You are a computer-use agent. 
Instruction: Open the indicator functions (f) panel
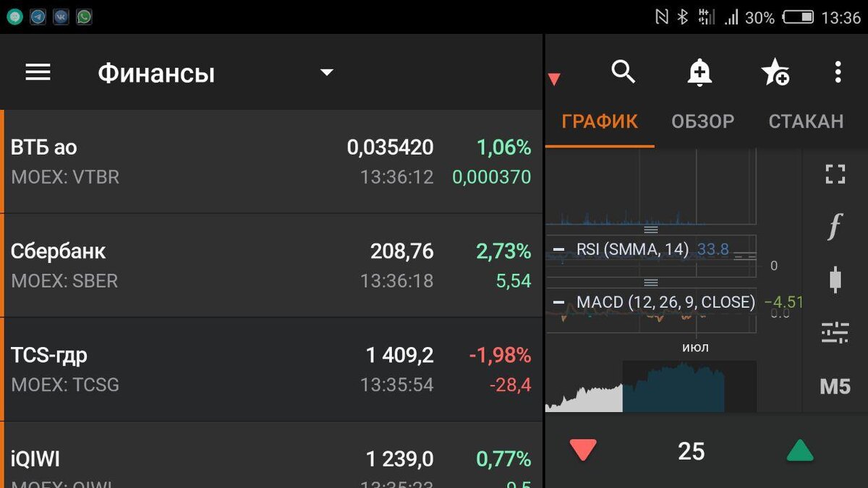point(835,227)
